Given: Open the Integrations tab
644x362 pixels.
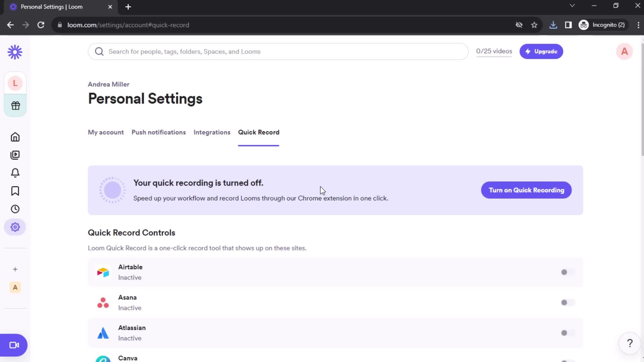Looking at the screenshot, I should pos(212,132).
